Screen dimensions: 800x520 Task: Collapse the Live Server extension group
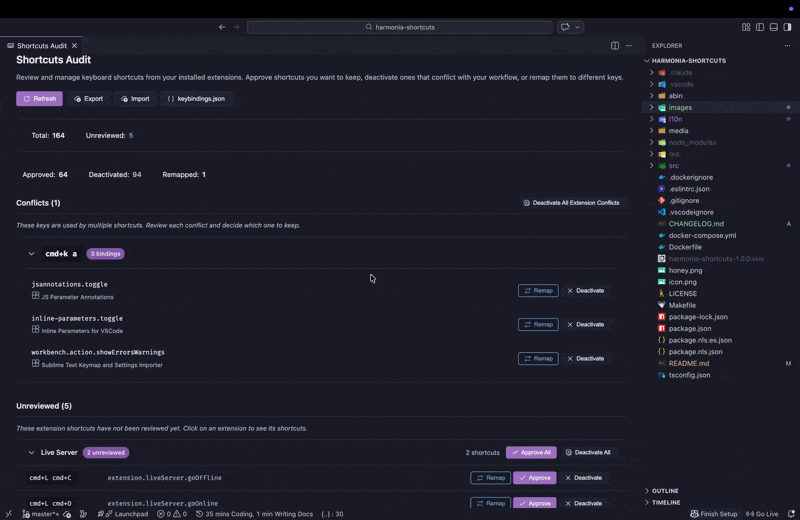coord(32,453)
